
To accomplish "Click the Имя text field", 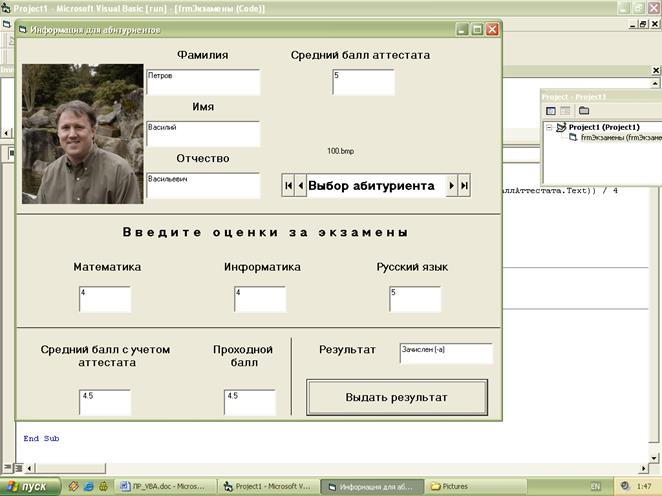I will (203, 134).
